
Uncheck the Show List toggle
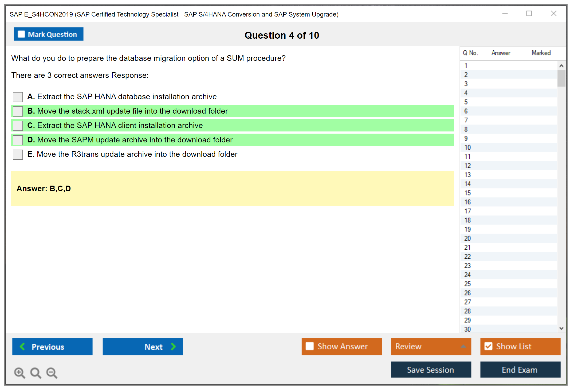[488, 346]
